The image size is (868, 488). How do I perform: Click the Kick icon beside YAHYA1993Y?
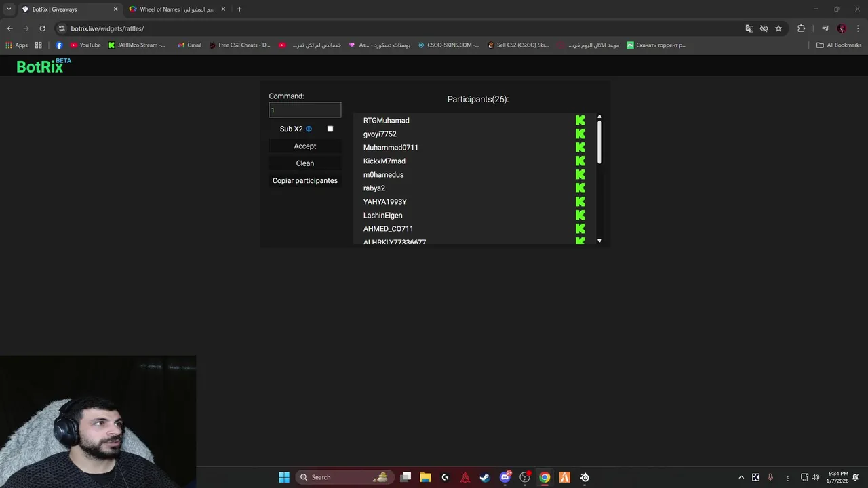580,201
